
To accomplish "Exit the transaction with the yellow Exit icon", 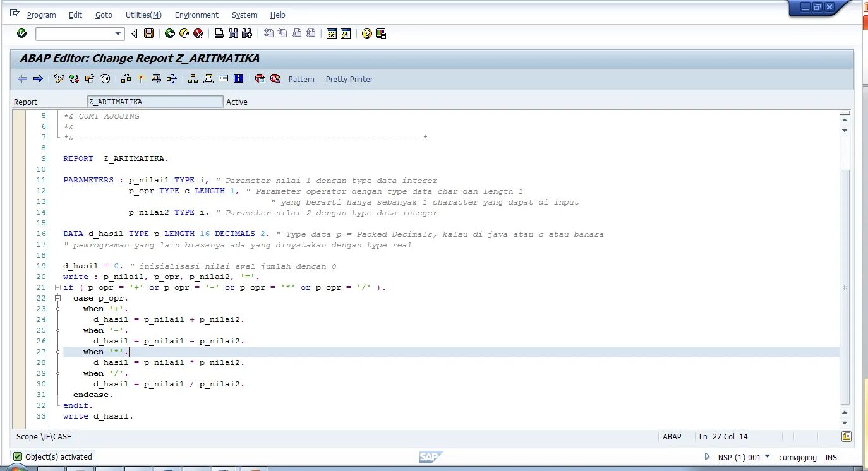I will coord(184,33).
